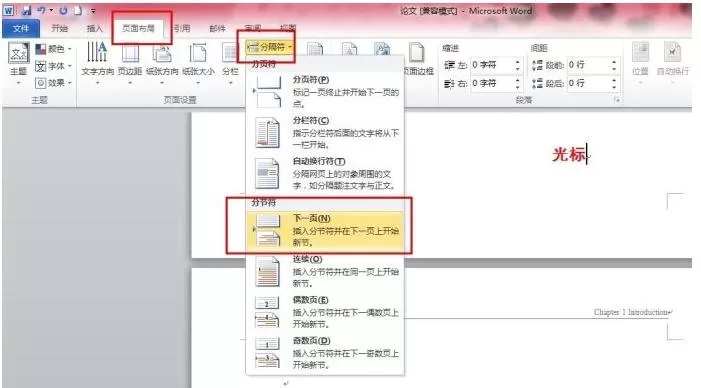Click the Undo icon in quick access toolbar

click(41, 10)
